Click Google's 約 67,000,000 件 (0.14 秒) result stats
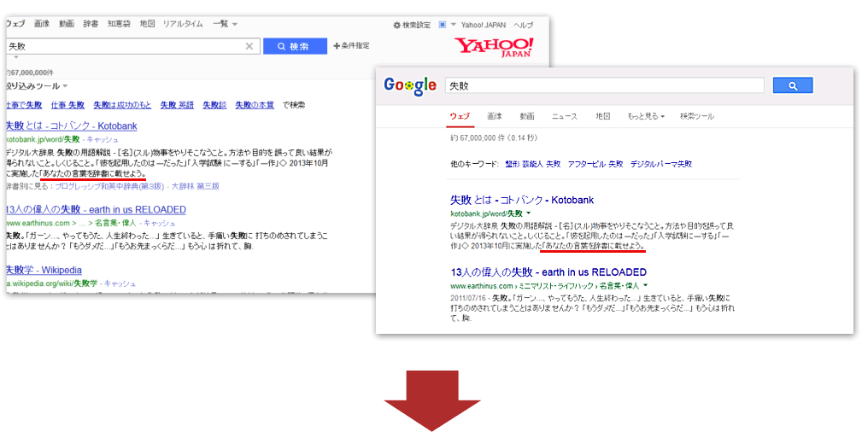Screen dimensions: 868x432 click(493, 137)
